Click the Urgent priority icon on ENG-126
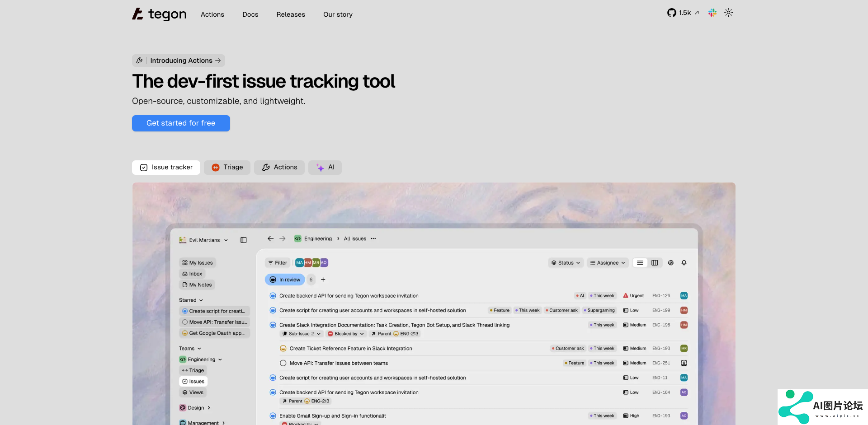The width and height of the screenshot is (868, 425). pos(626,296)
